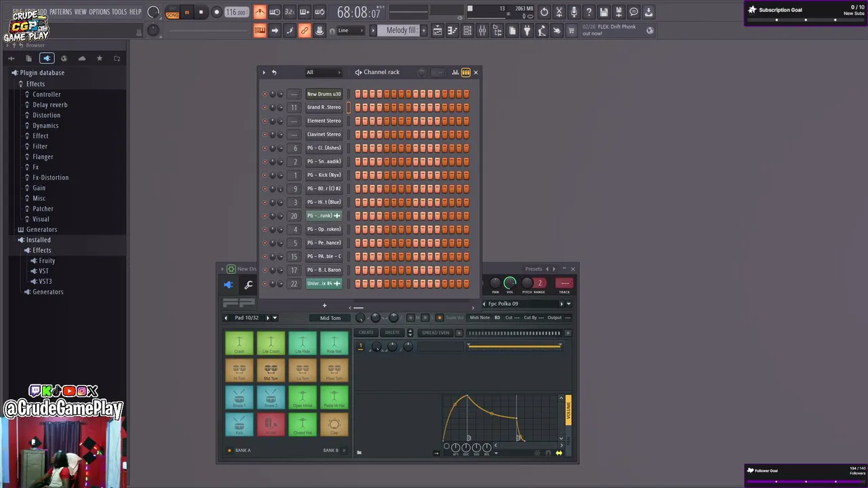Open the shopping cart content library icon
Image resolution: width=868 pixels, height=488 pixels.
pos(571,30)
